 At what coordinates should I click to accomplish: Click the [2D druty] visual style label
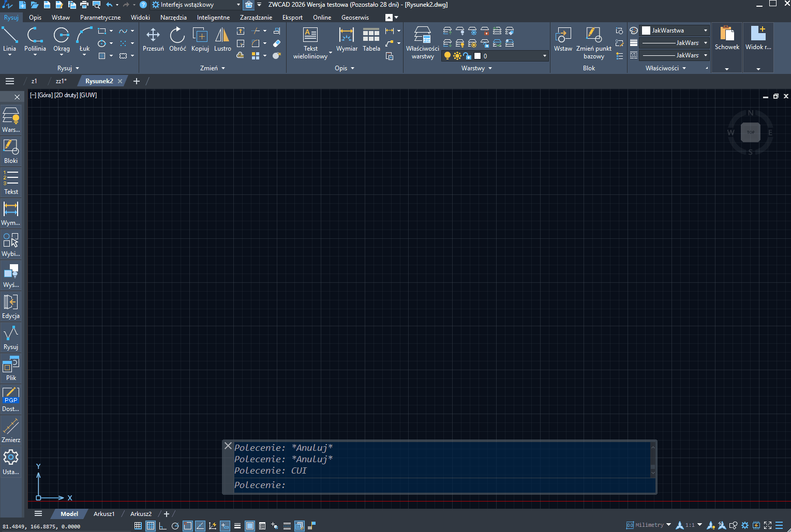(x=66, y=95)
